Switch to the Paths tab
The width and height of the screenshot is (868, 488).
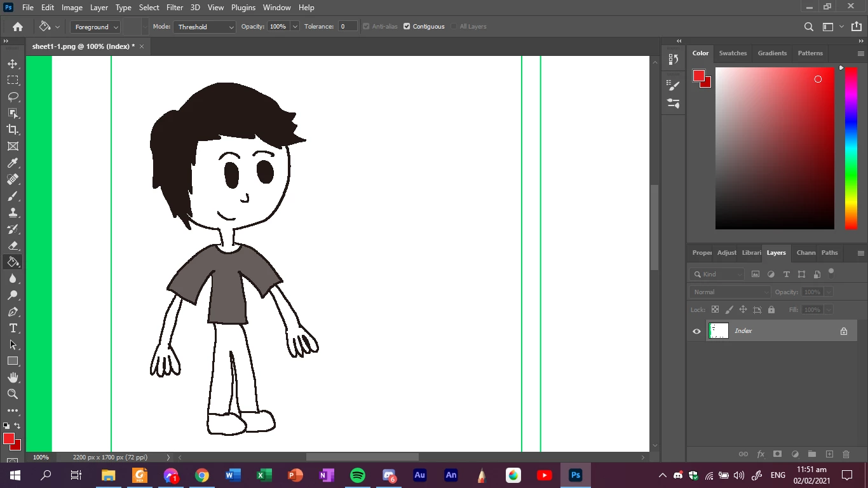829,253
